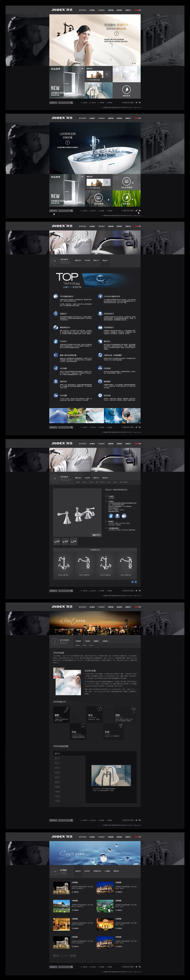This screenshot has width=190, height=980.
Task: Select year 2009 in JODEN发展历程 timeline
Action: click(x=57, y=772)
